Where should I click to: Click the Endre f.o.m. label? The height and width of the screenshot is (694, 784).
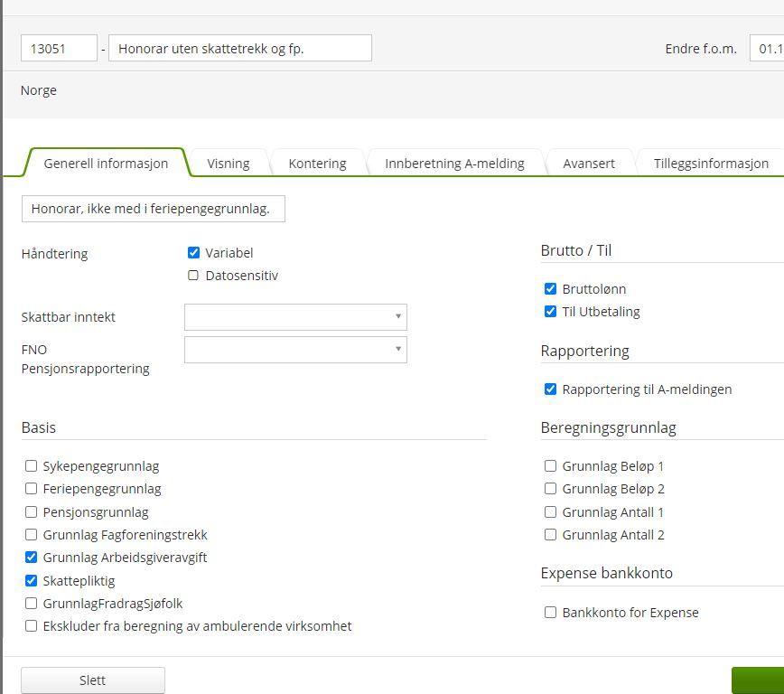tap(701, 49)
